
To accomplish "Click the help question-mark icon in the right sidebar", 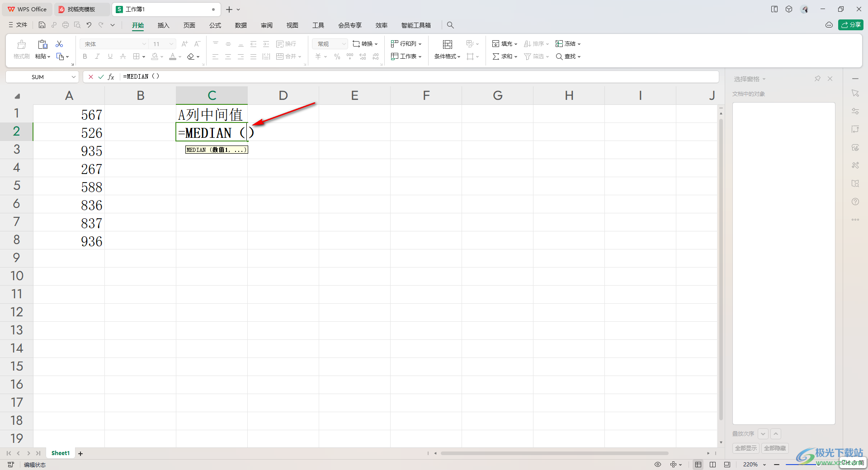I will tap(855, 202).
